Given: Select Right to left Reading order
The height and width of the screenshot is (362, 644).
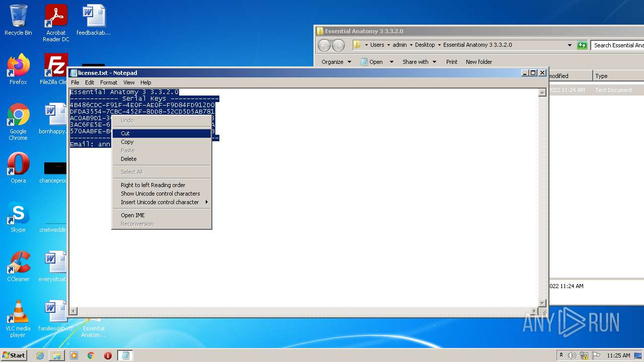Looking at the screenshot, I should tap(162, 185).
